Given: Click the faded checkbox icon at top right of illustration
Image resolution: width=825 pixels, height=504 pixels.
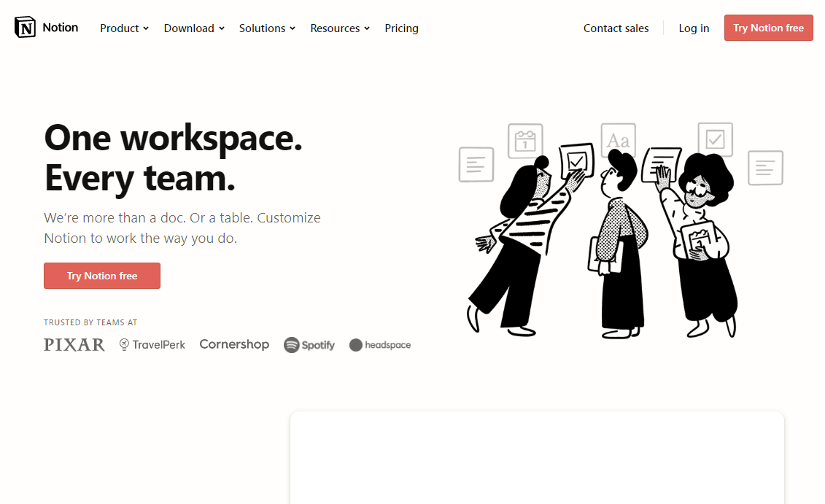Looking at the screenshot, I should click(x=715, y=139).
